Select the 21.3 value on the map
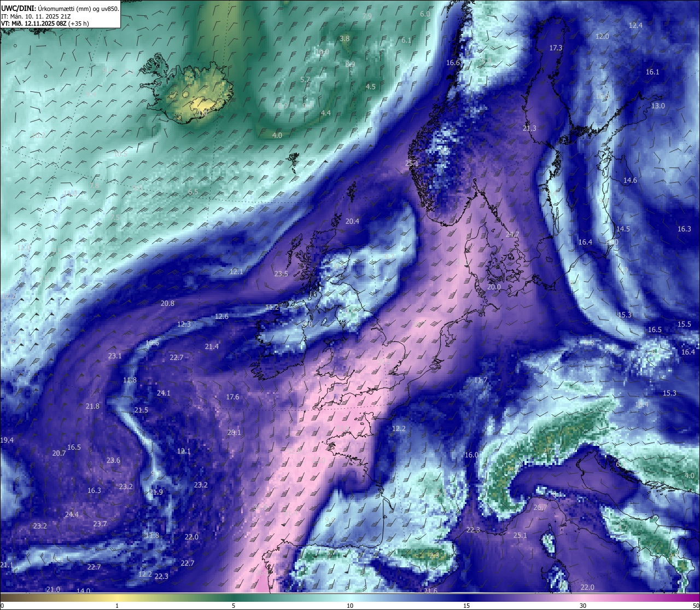The height and width of the screenshot is (610, 700). tap(529, 128)
